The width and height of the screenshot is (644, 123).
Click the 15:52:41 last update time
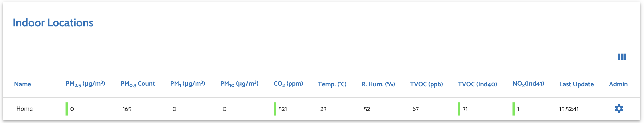(568, 109)
